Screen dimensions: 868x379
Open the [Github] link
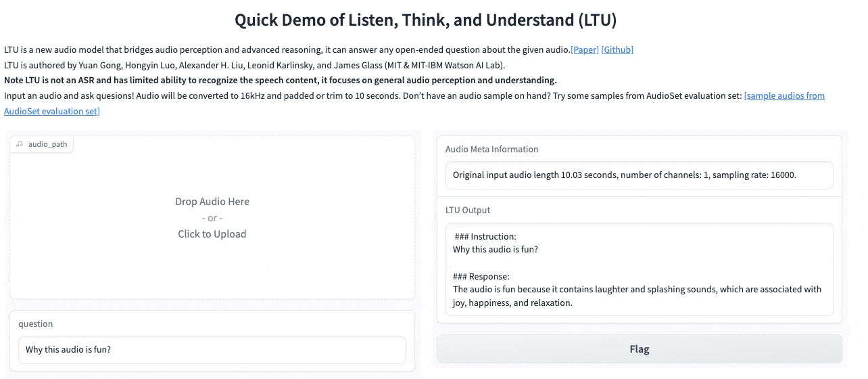[x=617, y=49]
